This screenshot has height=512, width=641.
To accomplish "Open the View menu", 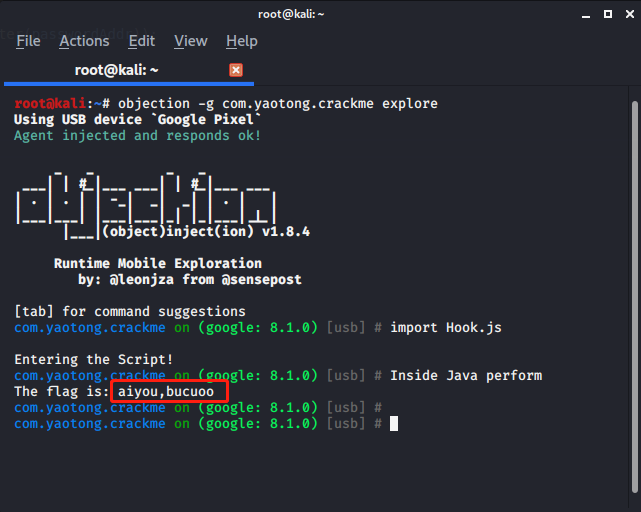I will [x=191, y=41].
